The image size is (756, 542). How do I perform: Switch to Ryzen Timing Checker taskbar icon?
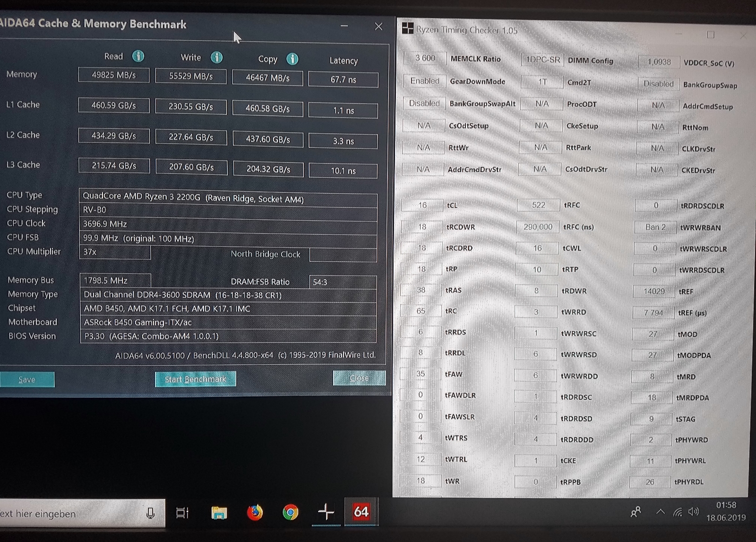pos(326,512)
